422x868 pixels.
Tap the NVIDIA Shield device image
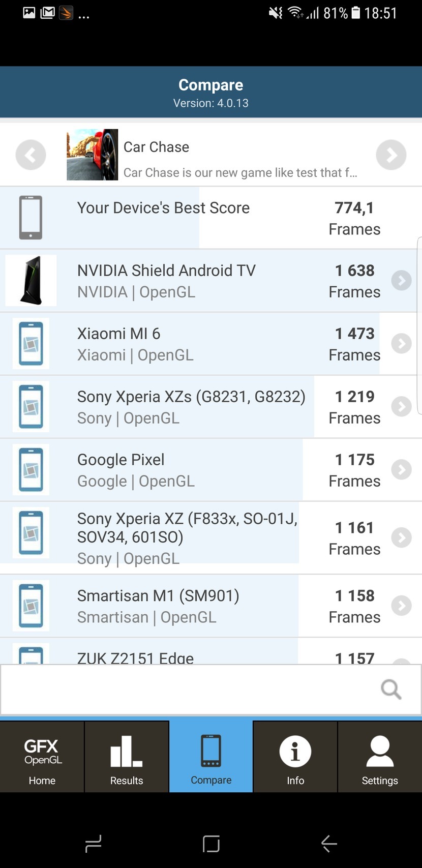[x=31, y=280]
